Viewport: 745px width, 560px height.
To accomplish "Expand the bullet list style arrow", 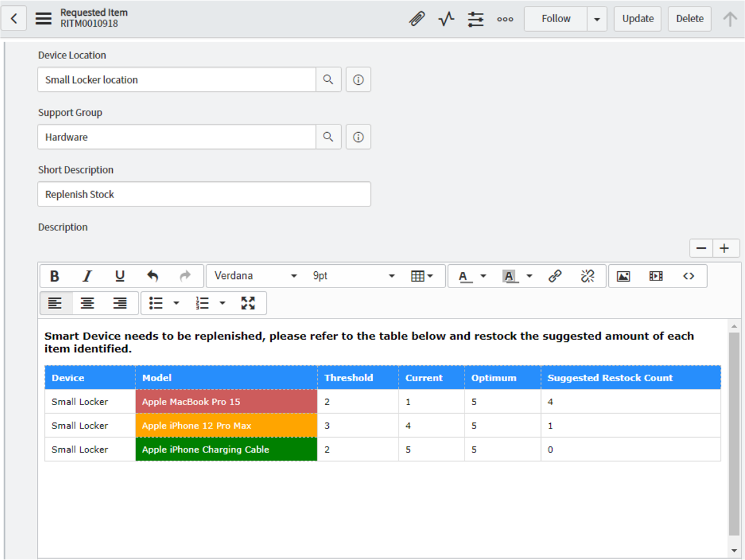I will pyautogui.click(x=176, y=303).
